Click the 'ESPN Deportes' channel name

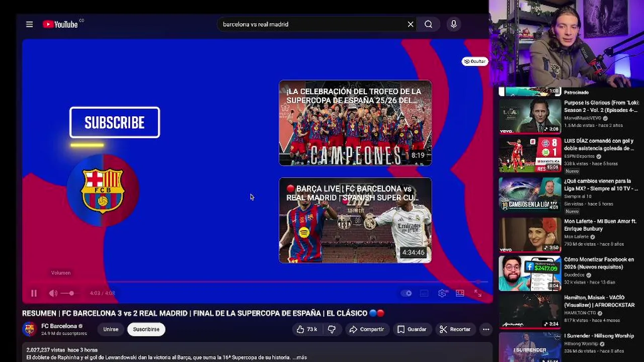tap(580, 156)
